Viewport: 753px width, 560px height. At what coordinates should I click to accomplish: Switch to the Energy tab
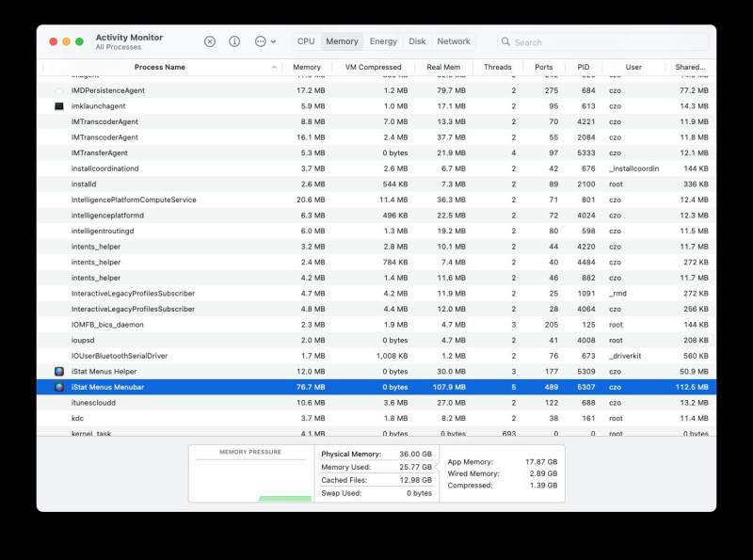(383, 41)
